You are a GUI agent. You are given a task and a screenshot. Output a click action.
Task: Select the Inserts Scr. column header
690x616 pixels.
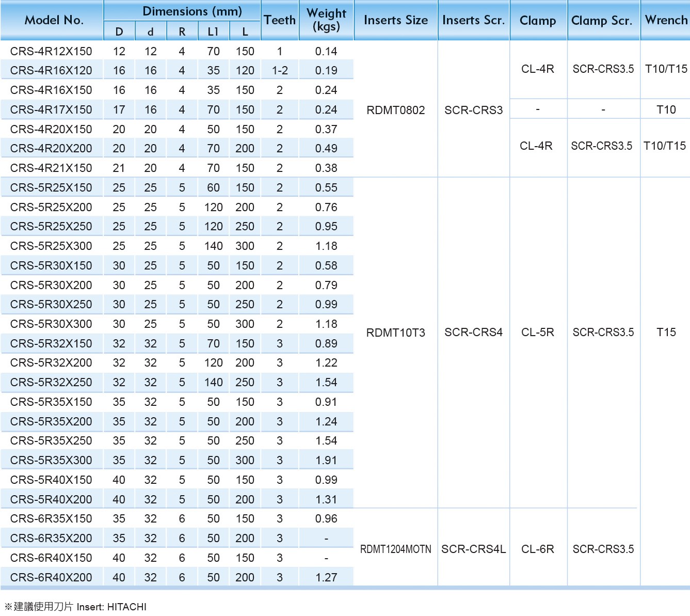click(x=473, y=20)
